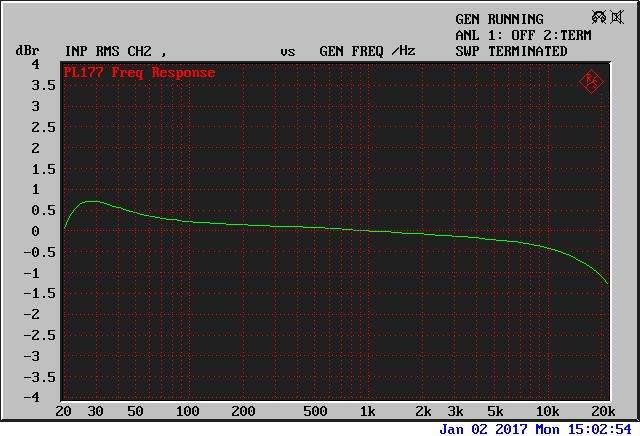Click the PL177 Freq Response title
The width and height of the screenshot is (640, 436).
tap(139, 73)
